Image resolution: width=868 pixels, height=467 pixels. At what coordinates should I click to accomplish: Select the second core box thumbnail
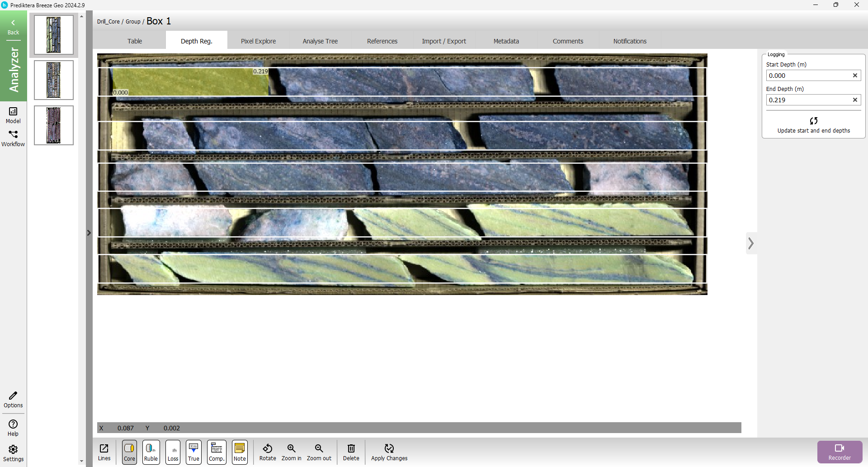click(54, 80)
